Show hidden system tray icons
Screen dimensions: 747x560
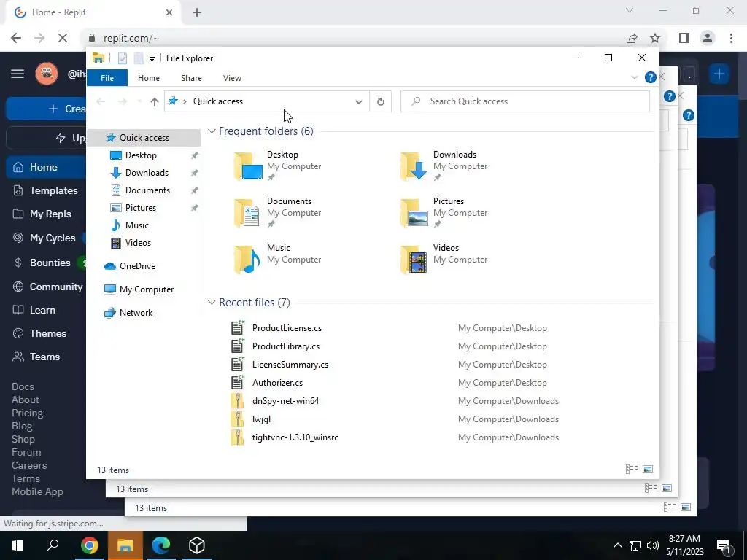(617, 545)
